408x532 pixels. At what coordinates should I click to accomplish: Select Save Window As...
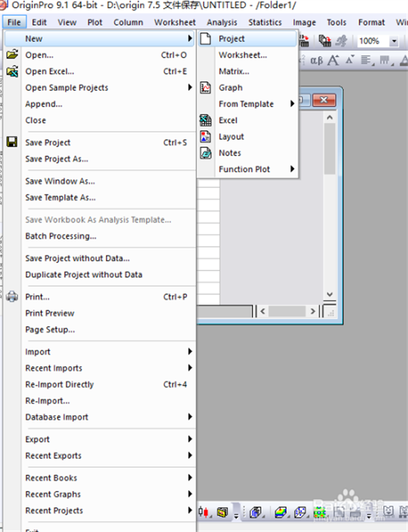(100, 181)
